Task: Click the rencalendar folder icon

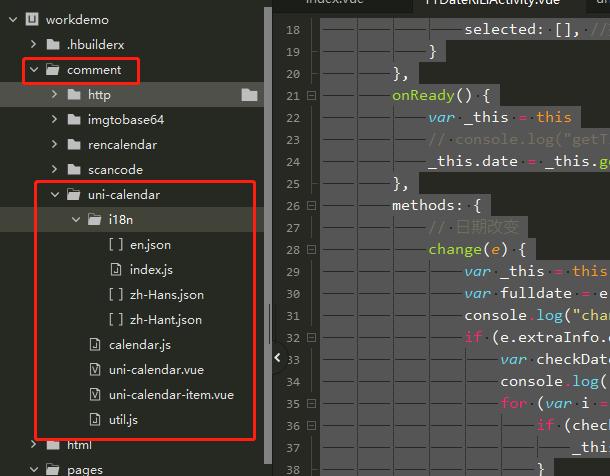Action: (x=74, y=145)
